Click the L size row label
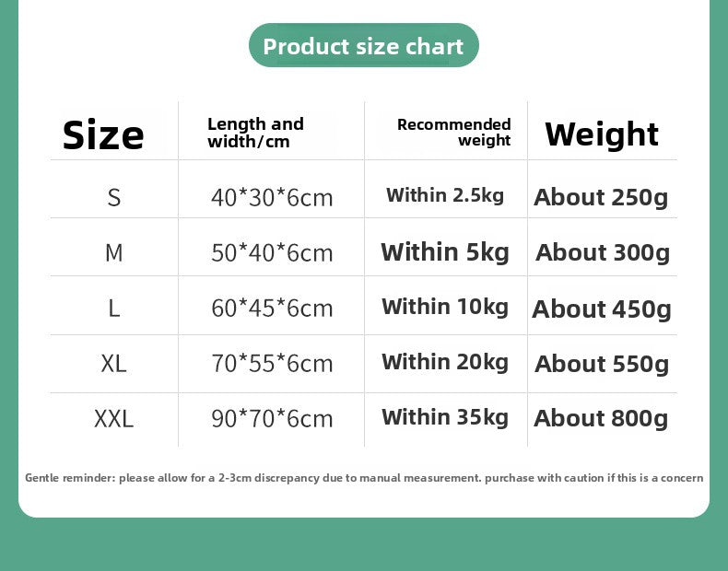This screenshot has height=571, width=728. 114,308
